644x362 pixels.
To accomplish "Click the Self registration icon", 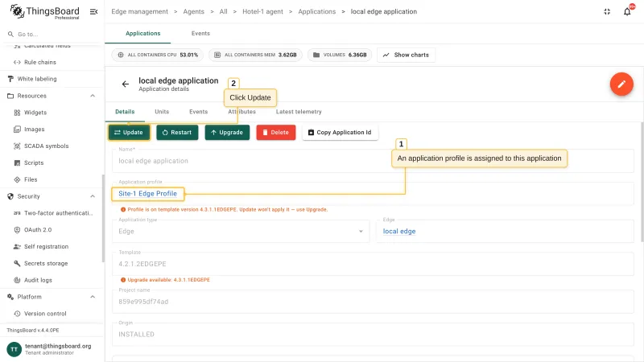I will pos(17,247).
